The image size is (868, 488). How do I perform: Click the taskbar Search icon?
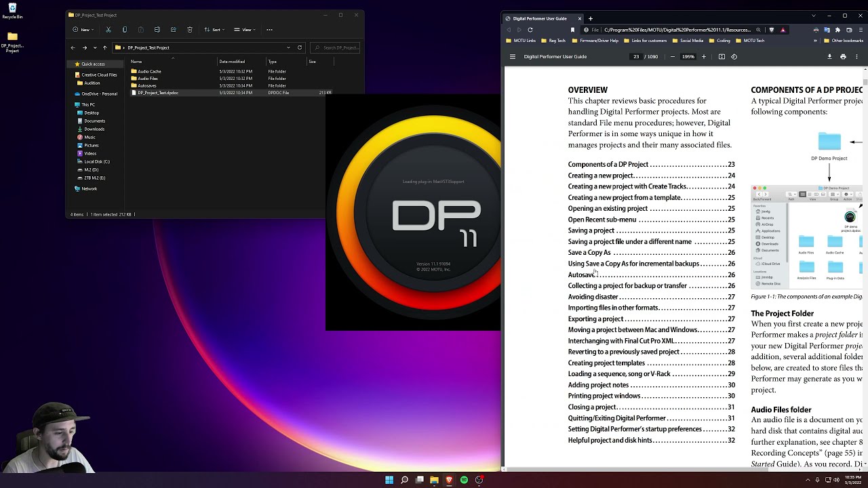click(x=404, y=480)
